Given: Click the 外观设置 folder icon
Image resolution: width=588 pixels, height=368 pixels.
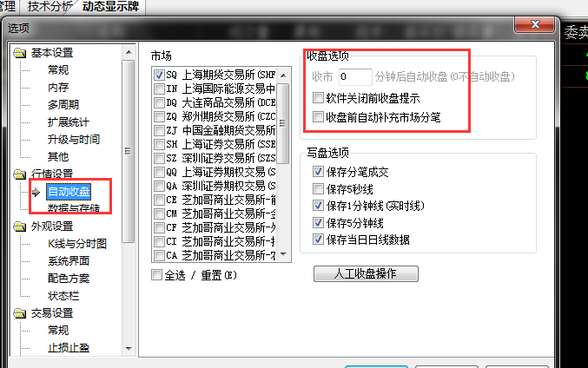Looking at the screenshot, I should click(x=19, y=227).
